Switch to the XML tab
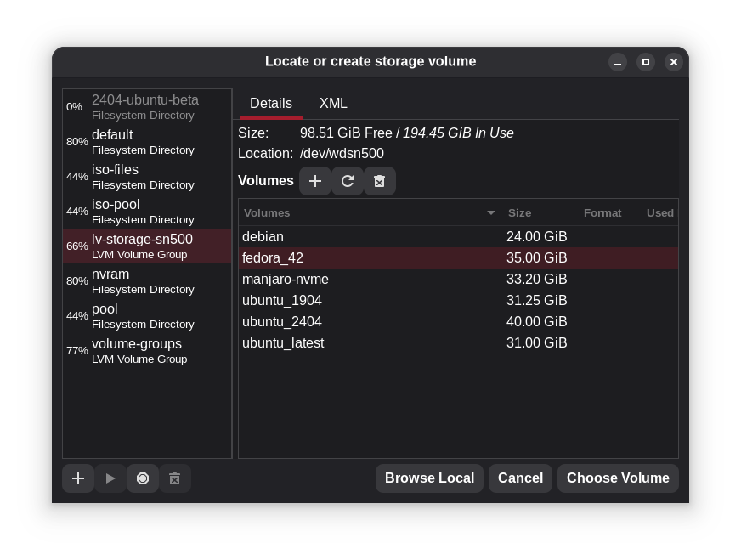 333,103
